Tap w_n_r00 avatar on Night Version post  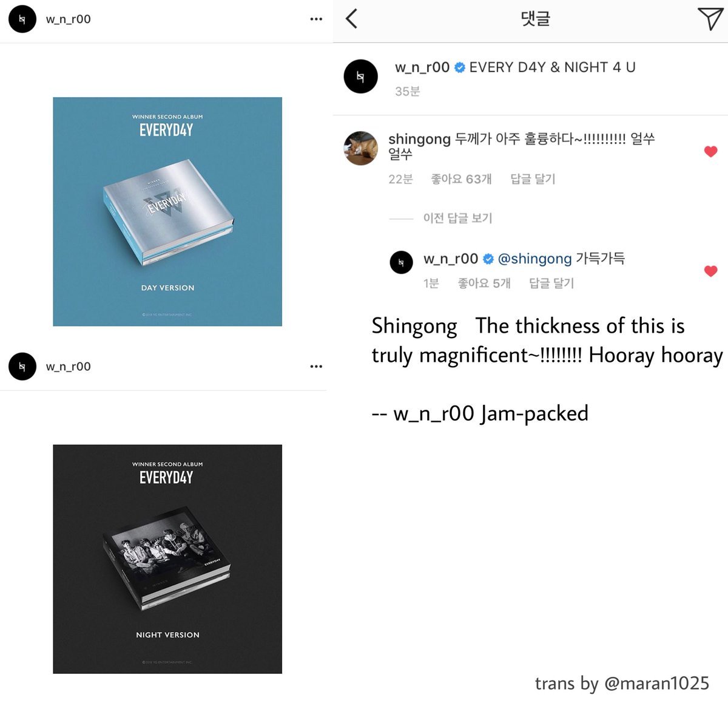(x=22, y=367)
